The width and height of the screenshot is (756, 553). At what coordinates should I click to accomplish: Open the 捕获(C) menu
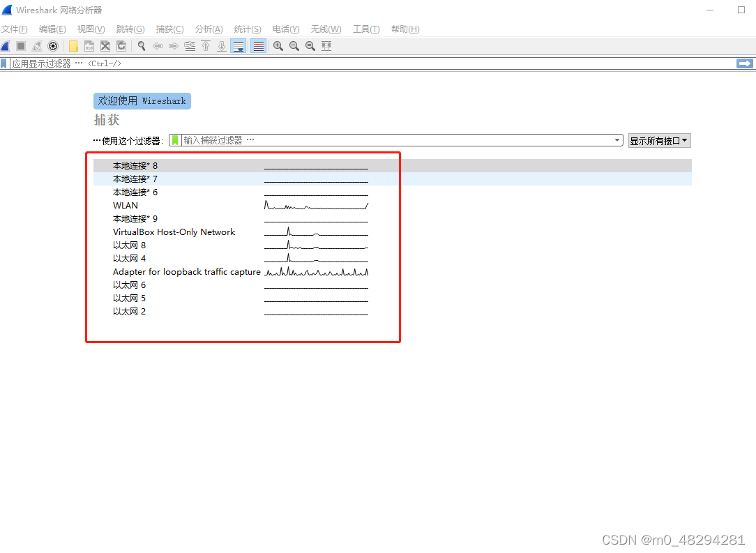point(169,29)
